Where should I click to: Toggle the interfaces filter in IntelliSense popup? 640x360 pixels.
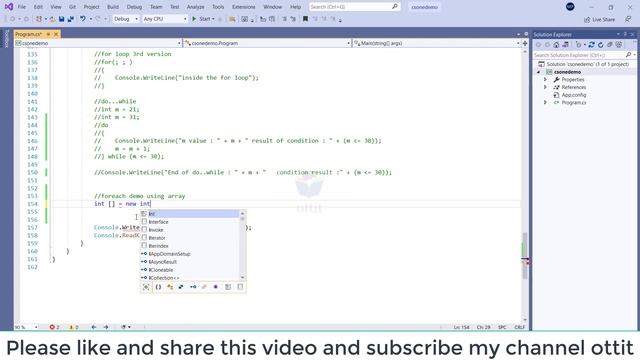[193, 287]
